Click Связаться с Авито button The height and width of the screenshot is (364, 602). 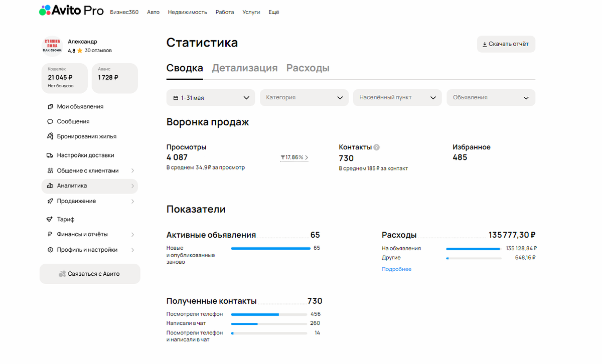[90, 274]
